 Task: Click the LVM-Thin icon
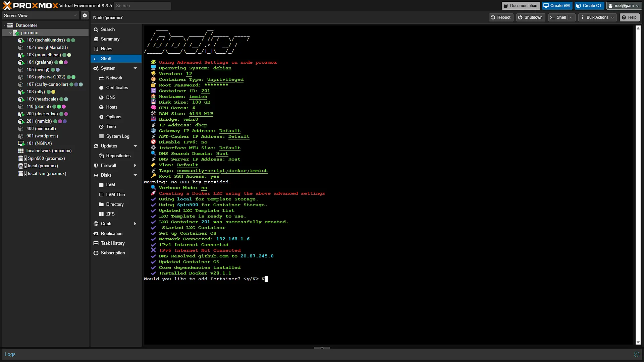pyautogui.click(x=101, y=195)
